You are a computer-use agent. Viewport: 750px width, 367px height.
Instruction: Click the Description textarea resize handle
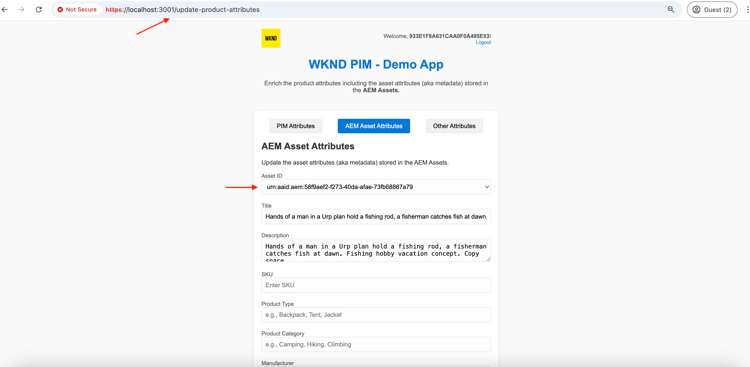[488, 259]
